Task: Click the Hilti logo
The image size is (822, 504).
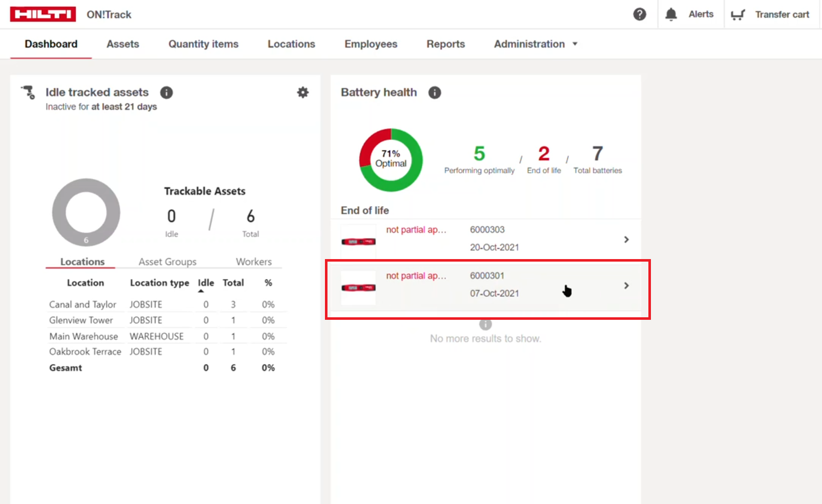Action: (43, 14)
